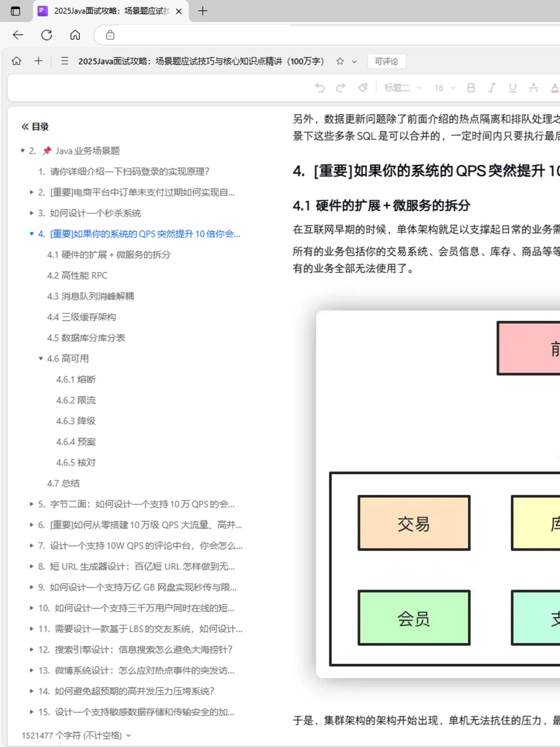Jump to 4.6.5 核对
The height and width of the screenshot is (747, 560).
pos(76,462)
